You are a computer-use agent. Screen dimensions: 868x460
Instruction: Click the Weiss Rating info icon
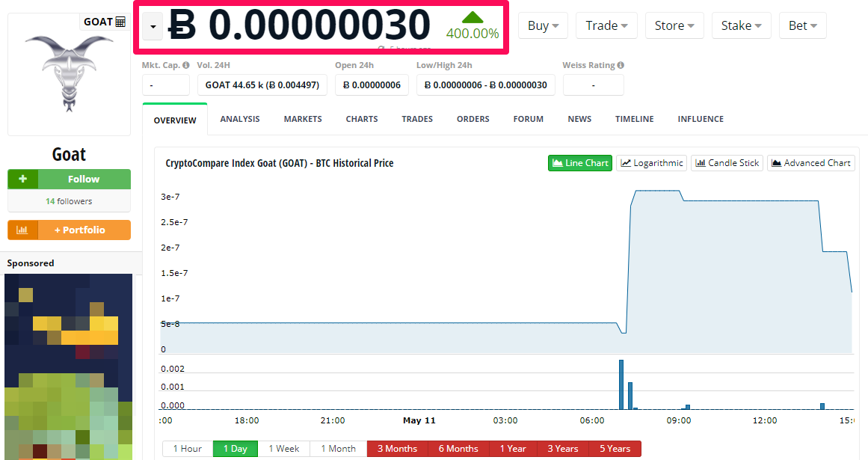[621, 65]
